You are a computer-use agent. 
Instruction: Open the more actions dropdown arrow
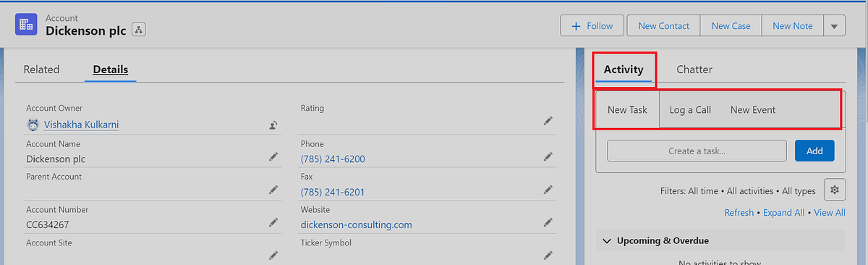(834, 26)
